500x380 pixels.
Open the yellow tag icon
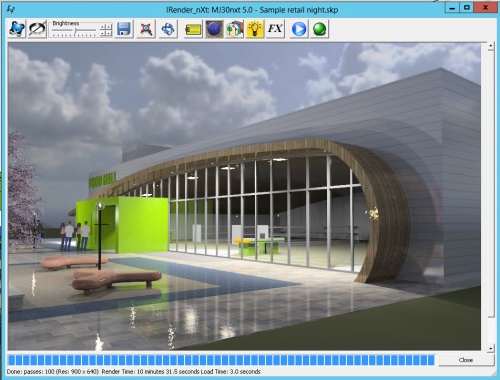[x=193, y=29]
